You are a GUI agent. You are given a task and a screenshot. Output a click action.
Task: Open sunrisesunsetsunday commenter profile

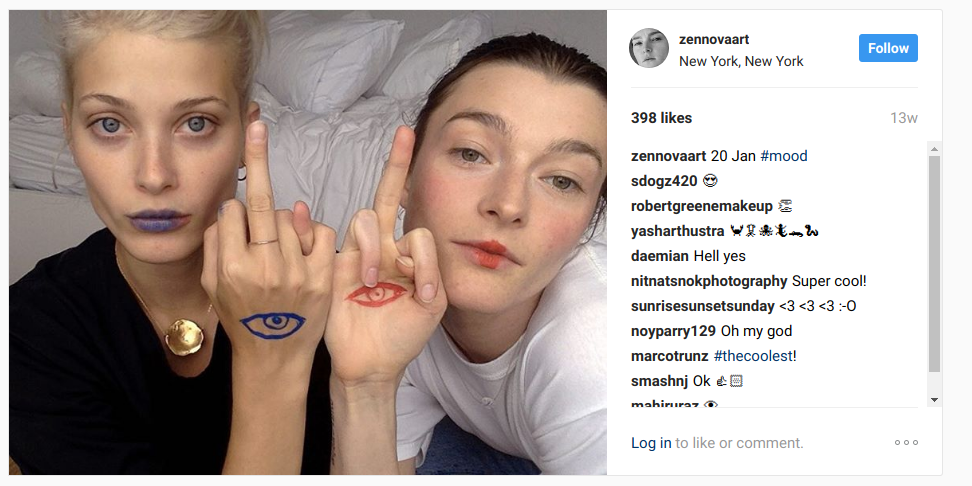(x=703, y=306)
